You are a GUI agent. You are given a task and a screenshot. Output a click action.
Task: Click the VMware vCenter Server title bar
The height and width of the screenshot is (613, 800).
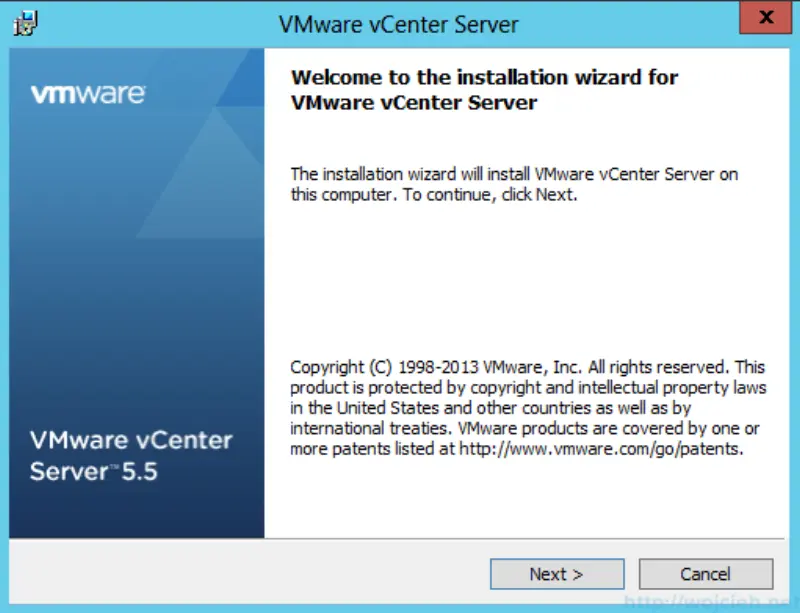coord(400,24)
